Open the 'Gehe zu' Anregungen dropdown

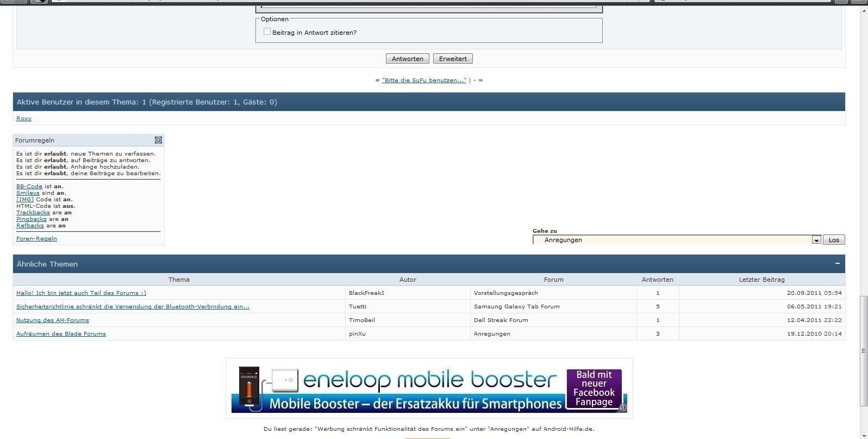[816, 240]
